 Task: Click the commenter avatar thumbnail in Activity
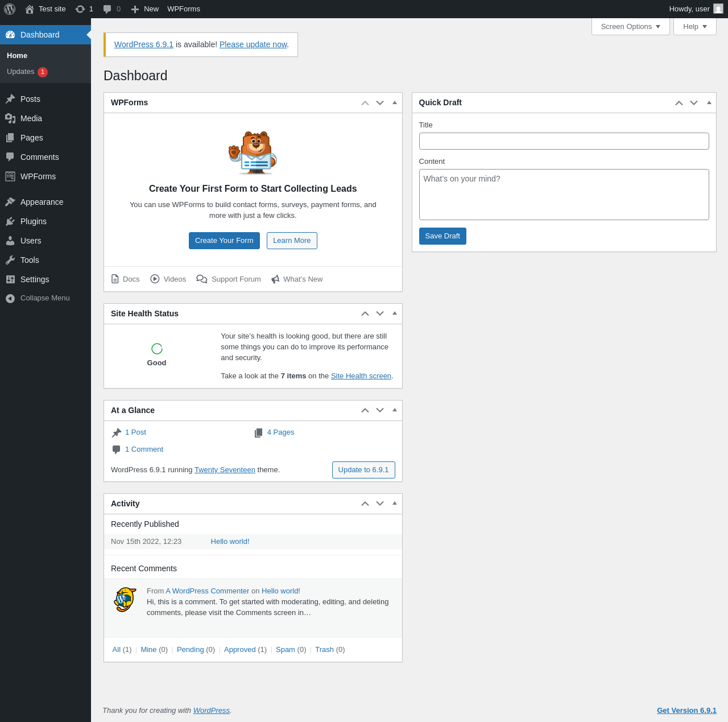(125, 600)
